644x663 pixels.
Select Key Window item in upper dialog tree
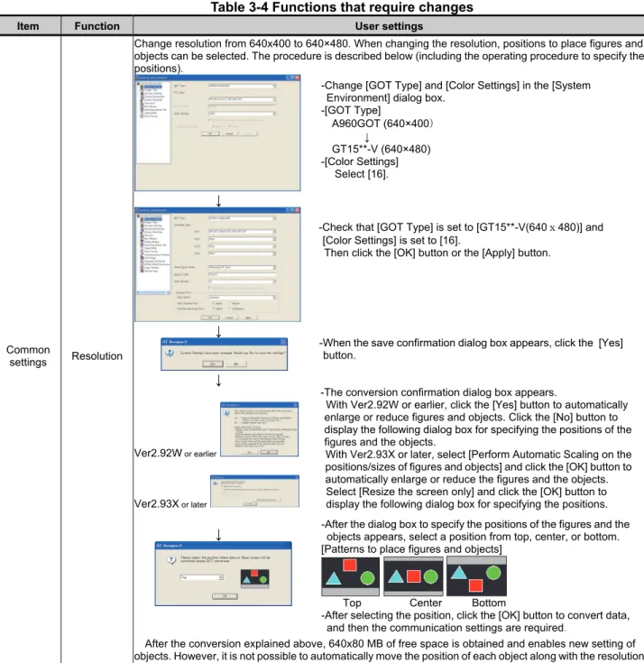point(151,106)
